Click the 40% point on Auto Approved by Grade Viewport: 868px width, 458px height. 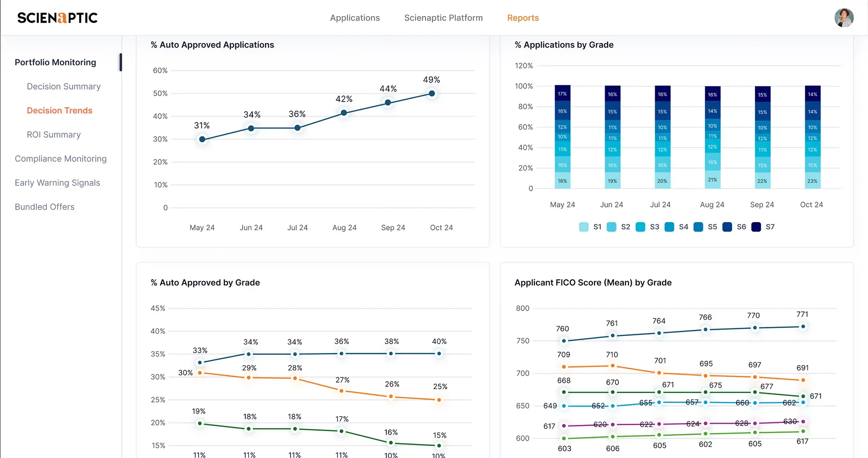439,354
